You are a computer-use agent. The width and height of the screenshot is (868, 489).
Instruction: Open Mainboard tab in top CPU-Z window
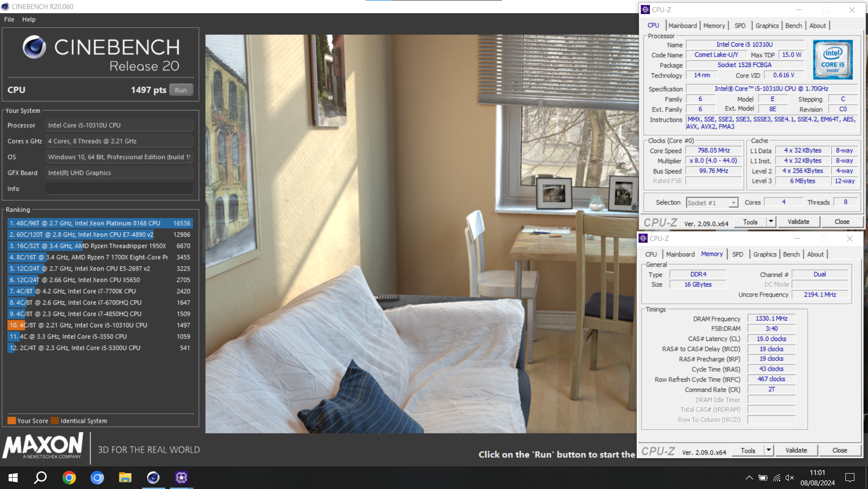[x=682, y=26]
